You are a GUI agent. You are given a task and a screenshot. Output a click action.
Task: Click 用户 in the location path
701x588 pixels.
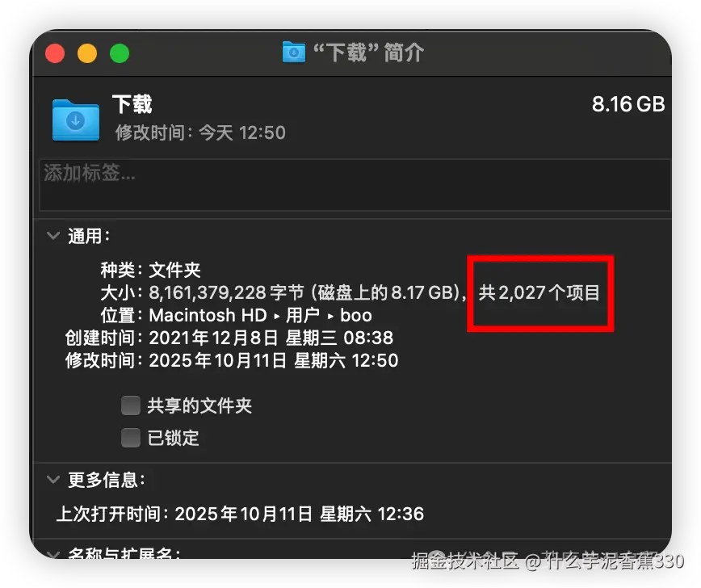pos(303,315)
